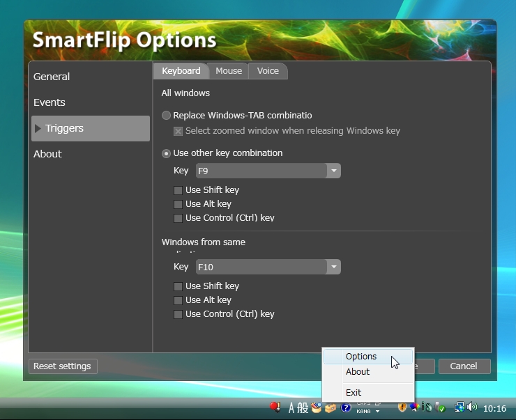Viewport: 516px width, 420px height.
Task: Click the taskbar clock showing 10:16
Action: 494,408
